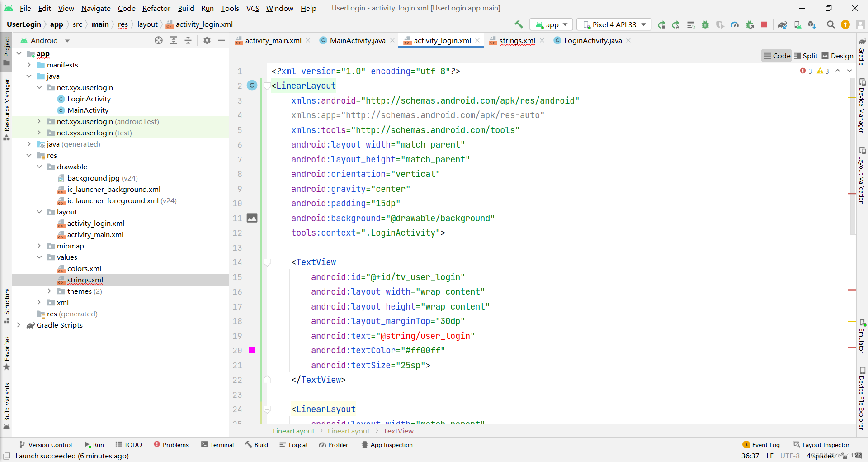Go to next highlighted error arrow
The width and height of the screenshot is (868, 462).
coord(849,71)
